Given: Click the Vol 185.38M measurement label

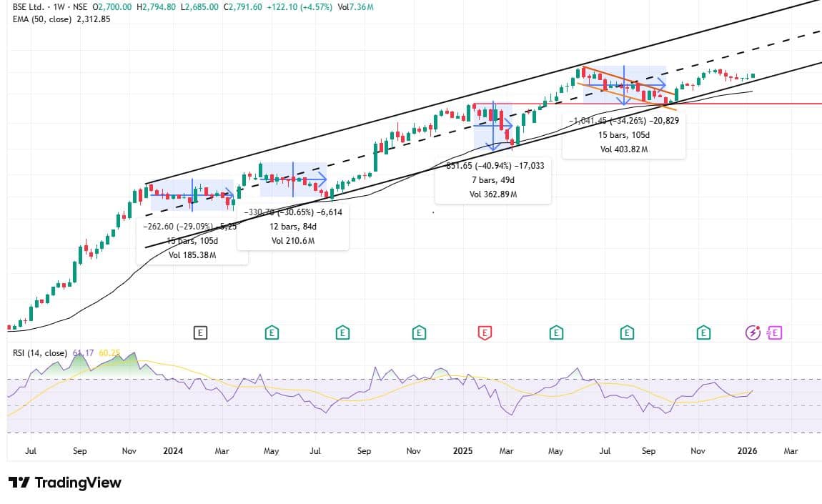Looking at the screenshot, I should 192,255.
